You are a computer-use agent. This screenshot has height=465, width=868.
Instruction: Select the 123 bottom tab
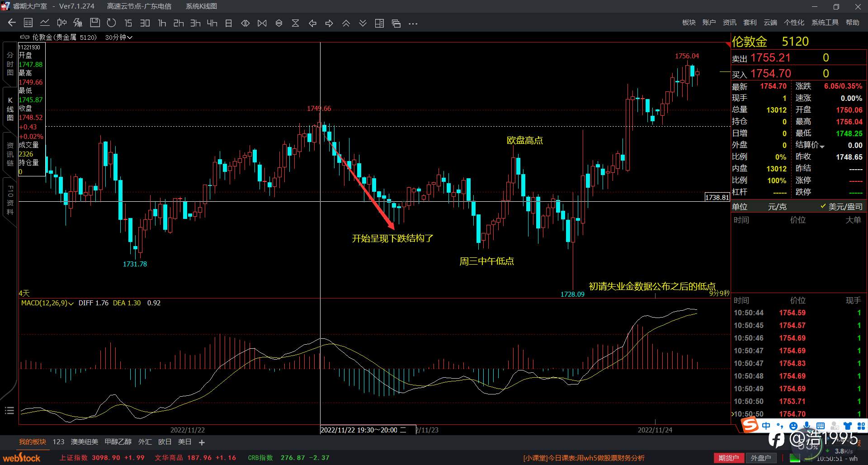[58, 442]
